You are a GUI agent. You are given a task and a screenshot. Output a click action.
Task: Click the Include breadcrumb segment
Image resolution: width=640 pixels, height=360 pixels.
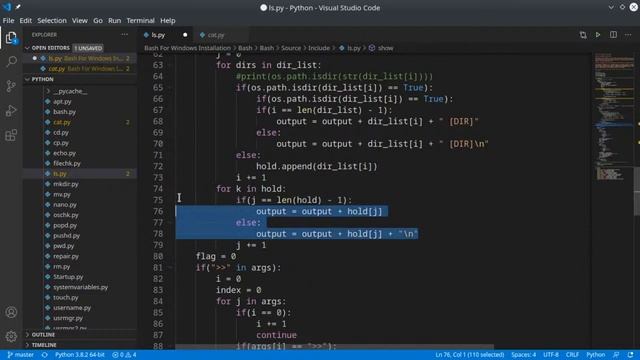click(319, 48)
